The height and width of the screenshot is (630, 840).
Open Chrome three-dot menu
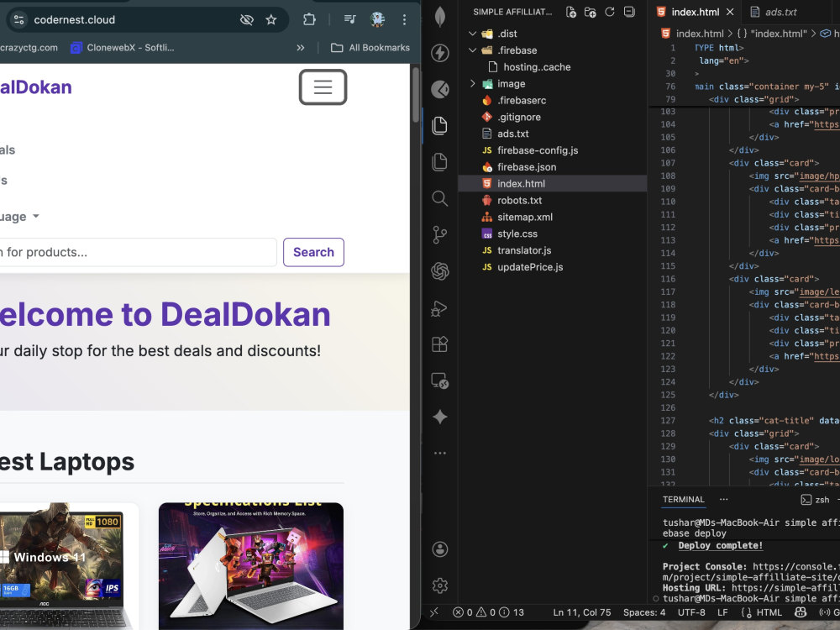[404, 20]
